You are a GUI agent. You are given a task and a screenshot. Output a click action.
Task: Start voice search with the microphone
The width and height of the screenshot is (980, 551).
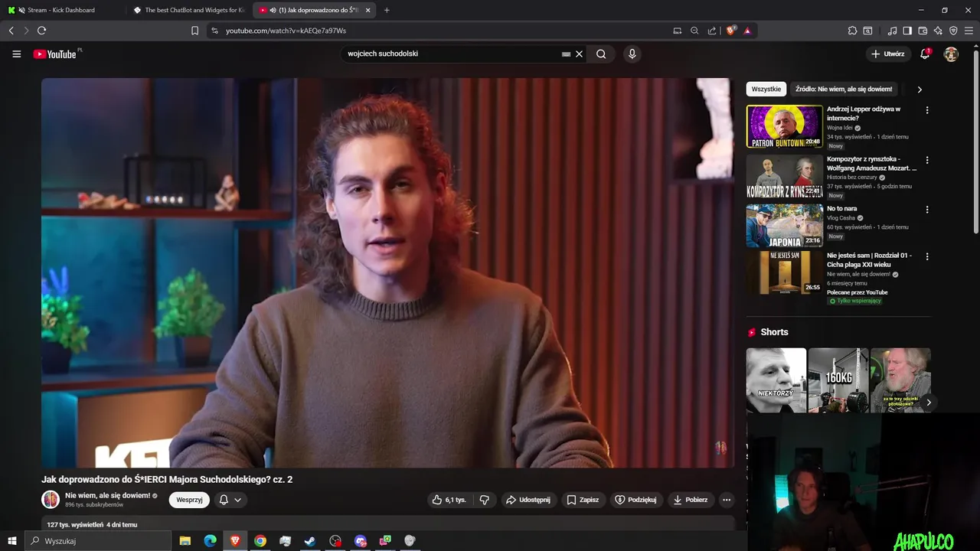coord(632,54)
